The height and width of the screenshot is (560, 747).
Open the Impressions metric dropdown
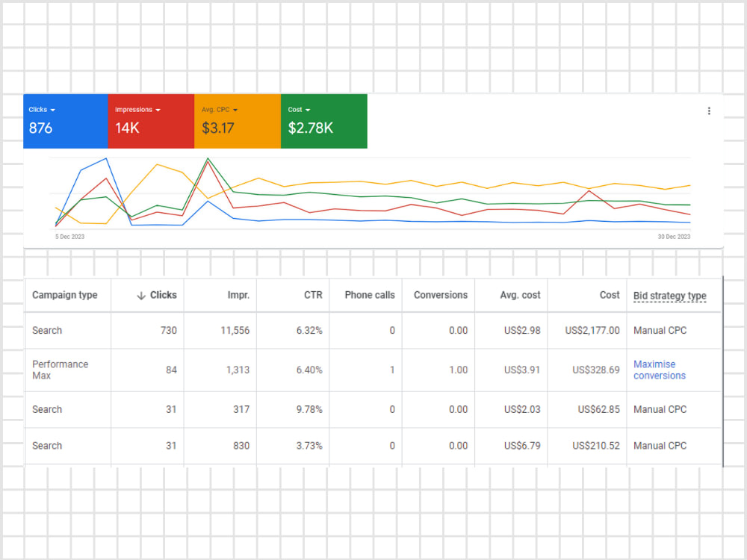point(137,110)
